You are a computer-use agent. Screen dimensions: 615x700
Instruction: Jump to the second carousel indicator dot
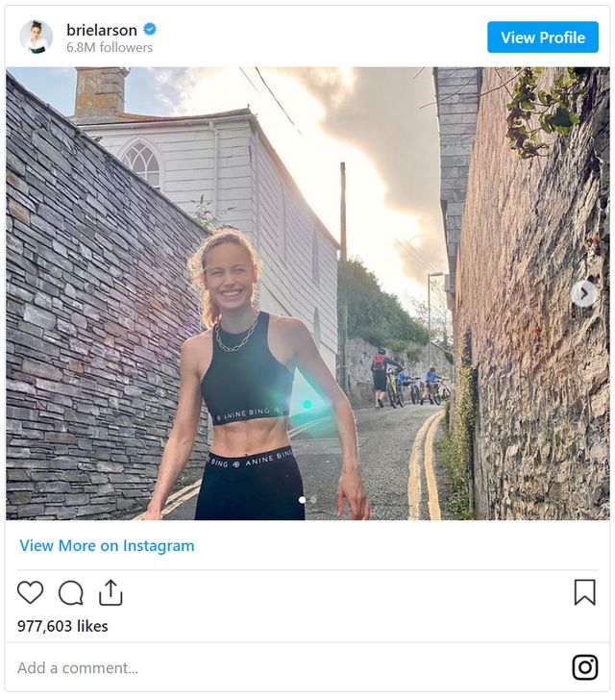(312, 500)
